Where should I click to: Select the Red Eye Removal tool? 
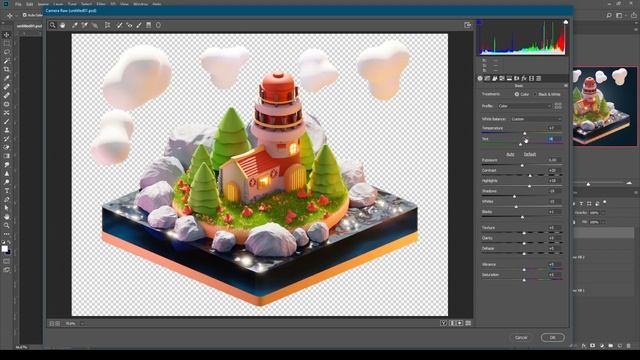[x=129, y=25]
